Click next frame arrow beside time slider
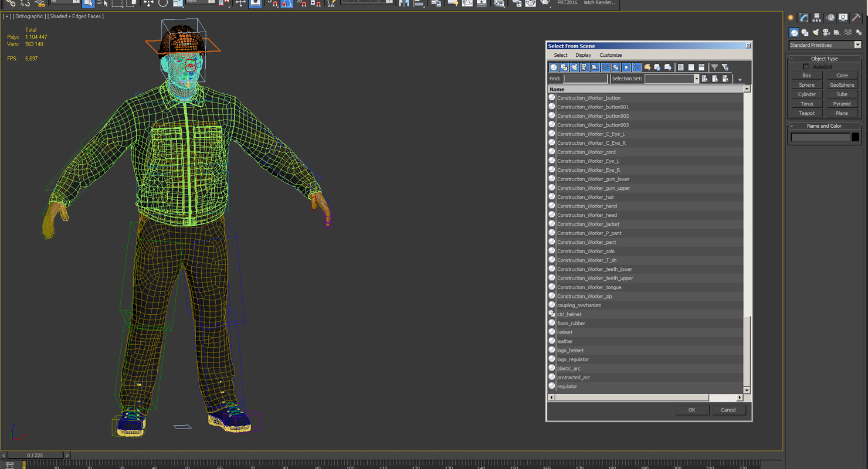Image resolution: width=868 pixels, height=469 pixels. tap(67, 456)
